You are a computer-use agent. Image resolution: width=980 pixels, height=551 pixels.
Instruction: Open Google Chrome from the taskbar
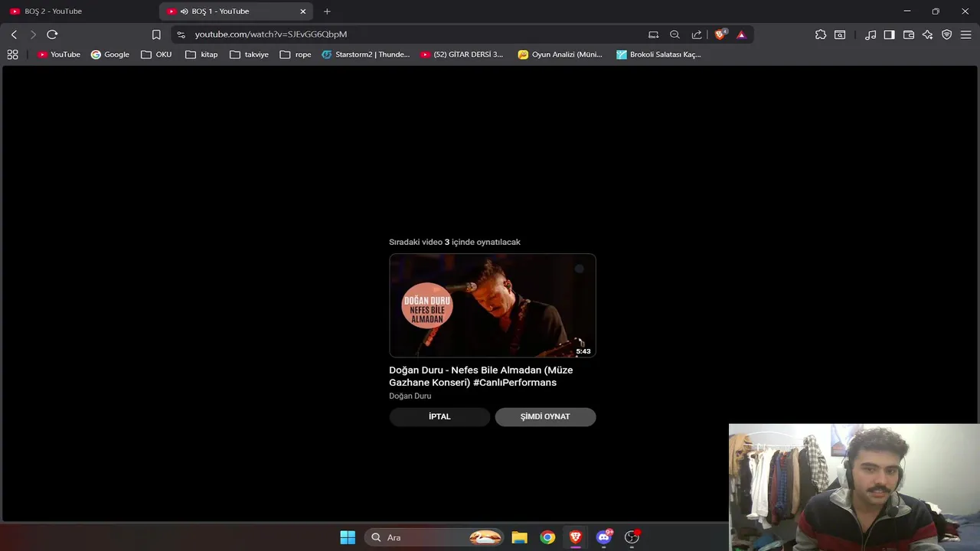point(547,537)
